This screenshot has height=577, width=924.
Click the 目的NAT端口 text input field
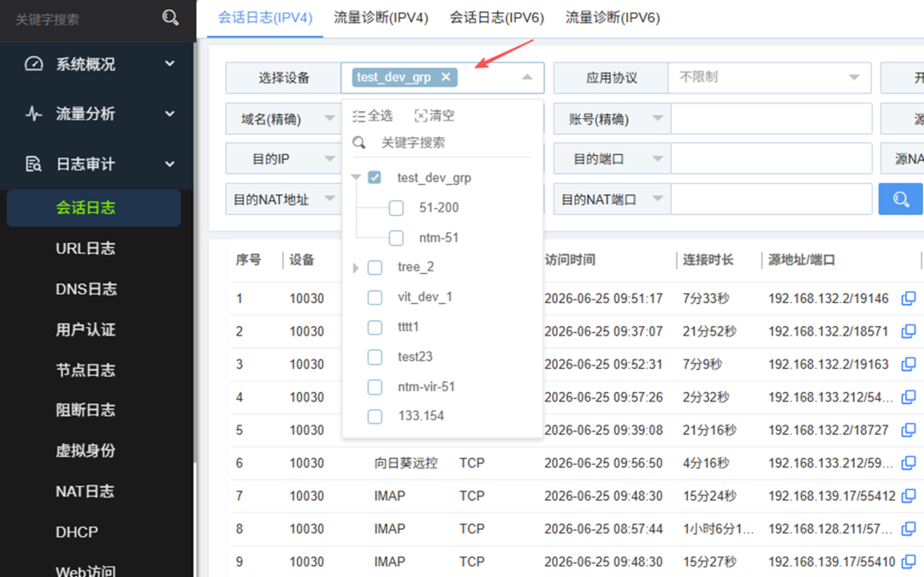pyautogui.click(x=771, y=199)
